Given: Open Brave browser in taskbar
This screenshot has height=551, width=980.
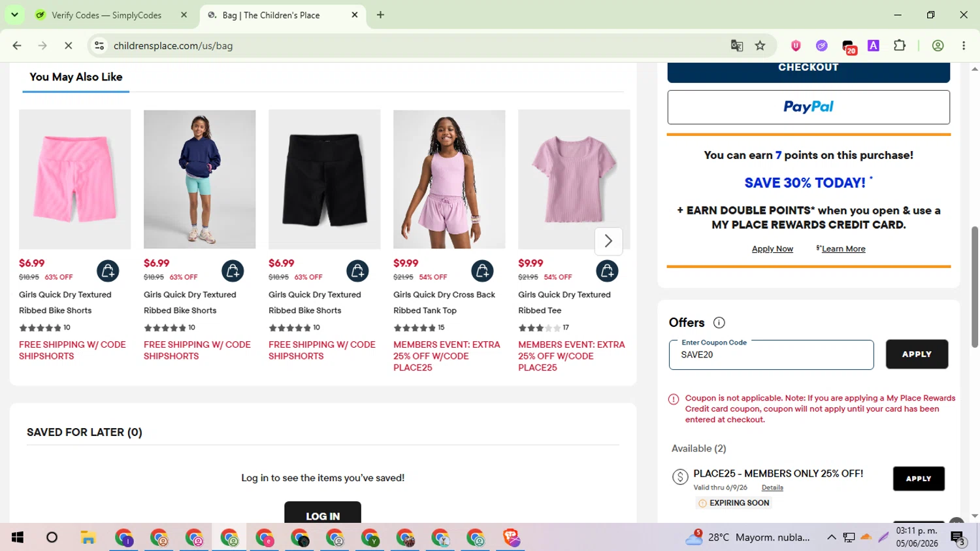Looking at the screenshot, I should pos(511,537).
